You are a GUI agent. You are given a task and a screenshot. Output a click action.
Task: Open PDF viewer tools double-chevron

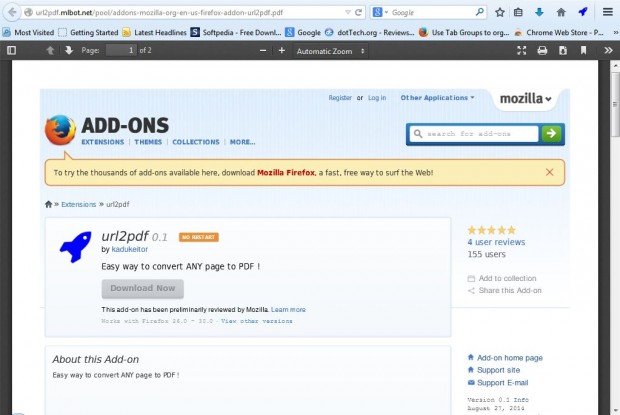(609, 51)
